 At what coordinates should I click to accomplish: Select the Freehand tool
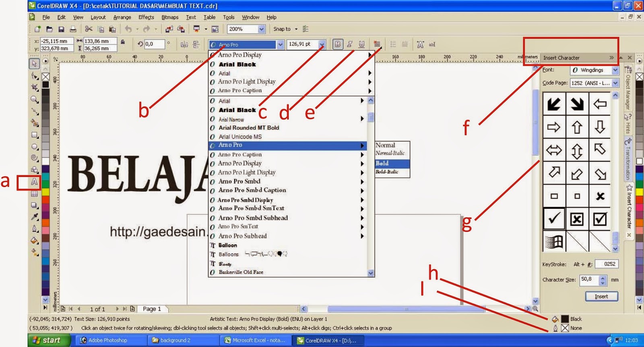35,111
